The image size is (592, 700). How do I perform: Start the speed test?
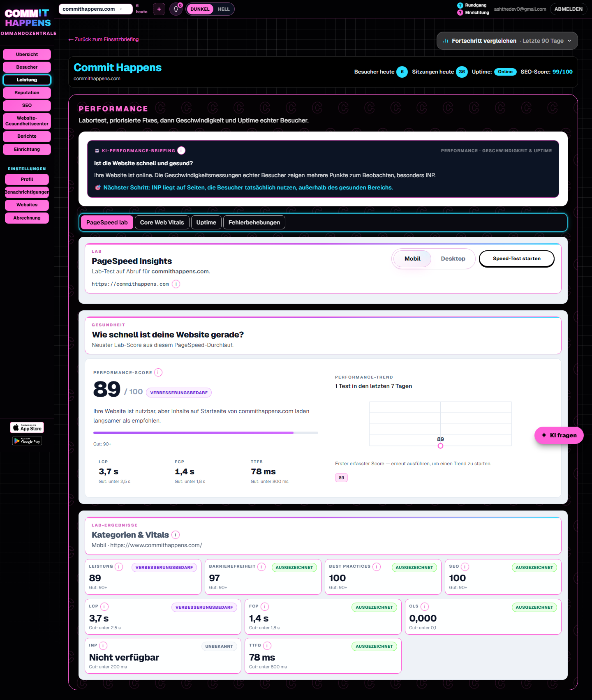(x=517, y=259)
